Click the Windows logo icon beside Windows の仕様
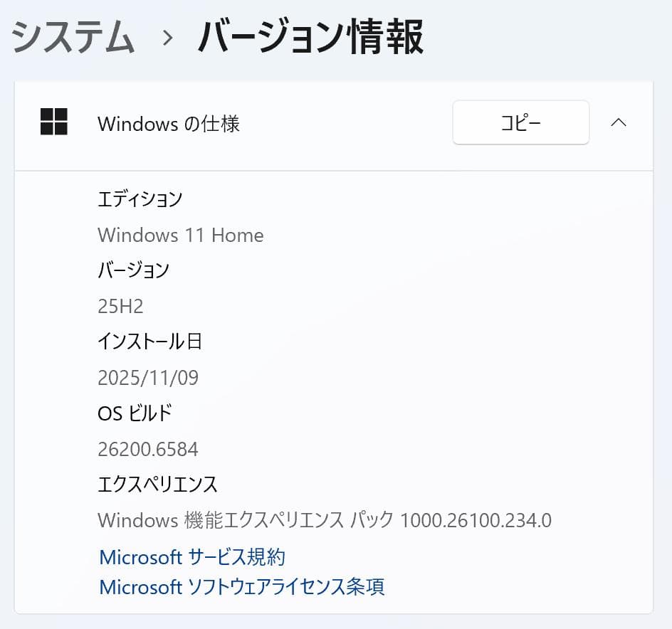Viewport: 672px width, 629px height. 55,122
